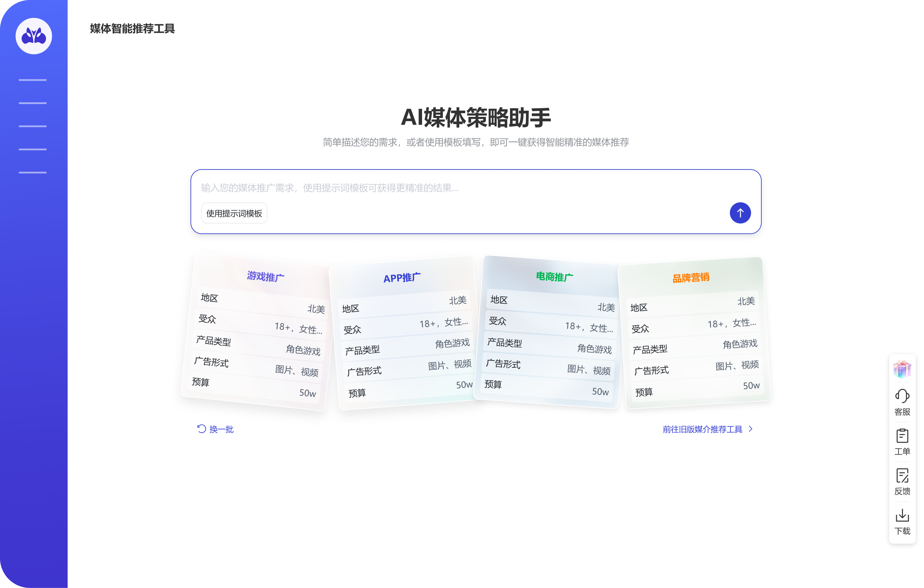
Task: Click 使用提示词模板 button
Action: pos(234,213)
